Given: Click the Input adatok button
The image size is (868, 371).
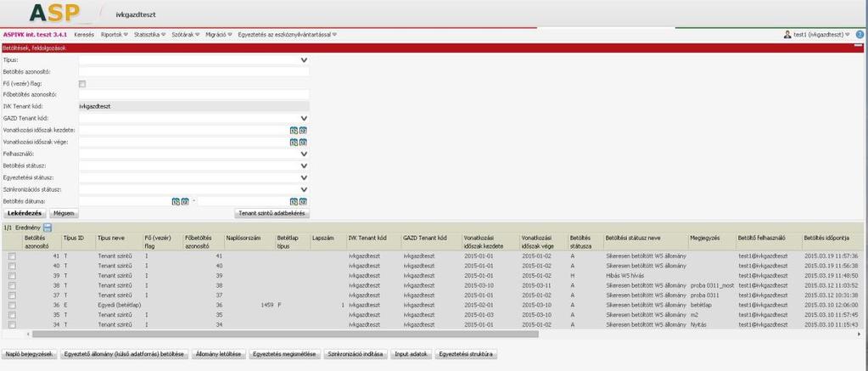Looking at the screenshot, I should click(x=412, y=354).
